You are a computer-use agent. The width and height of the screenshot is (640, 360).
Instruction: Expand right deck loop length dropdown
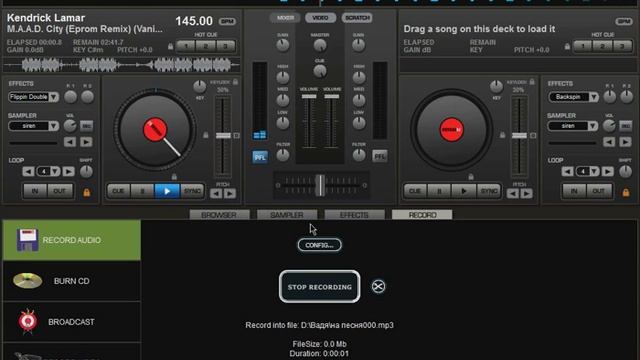594,171
